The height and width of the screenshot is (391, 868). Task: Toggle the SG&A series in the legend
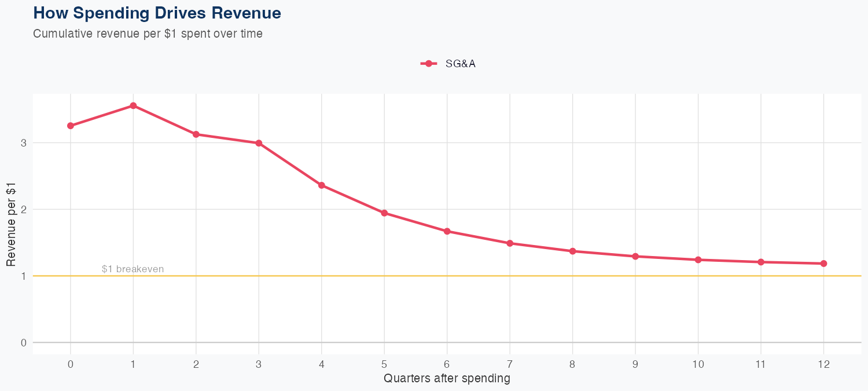pyautogui.click(x=460, y=64)
